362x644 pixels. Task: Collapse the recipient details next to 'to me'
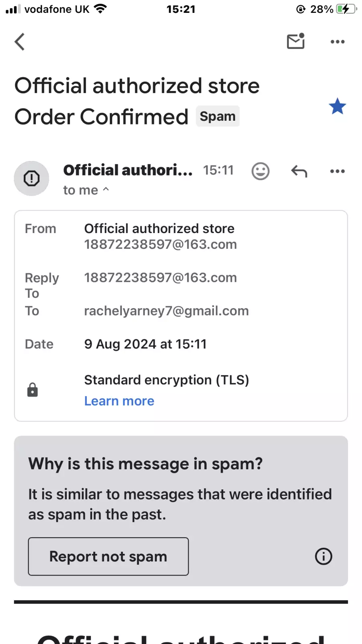coord(106,189)
